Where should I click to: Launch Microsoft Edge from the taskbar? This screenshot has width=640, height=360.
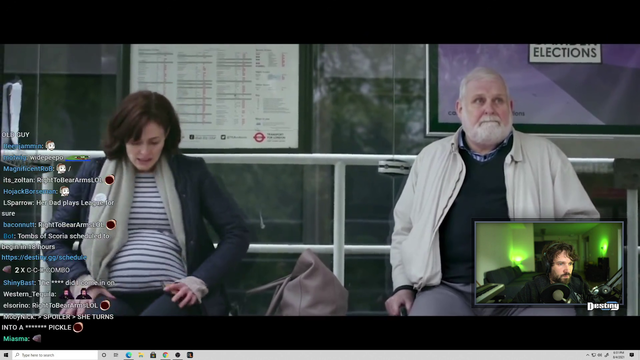(129, 355)
